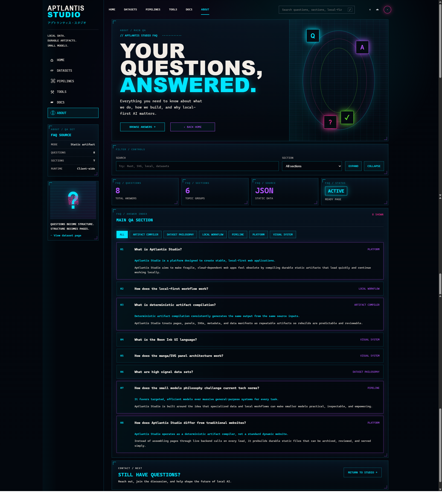Open the Home item in the top navigation
The image size is (442, 504).
point(112,10)
